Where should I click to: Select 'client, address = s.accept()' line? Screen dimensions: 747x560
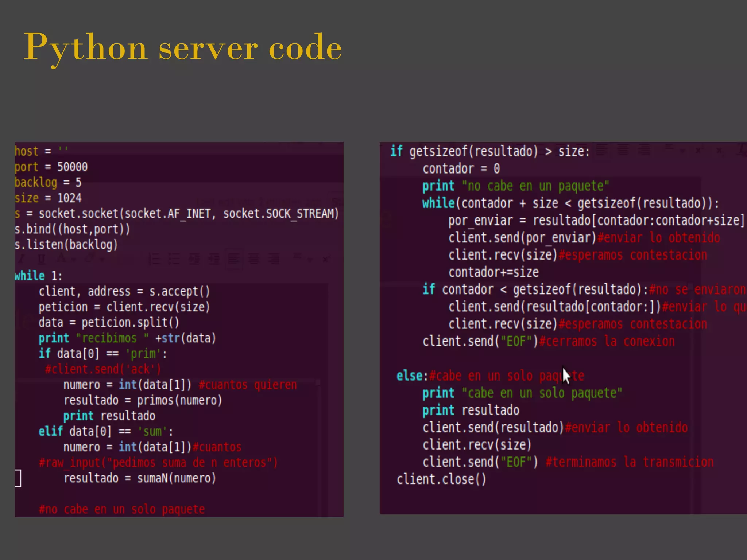tap(124, 291)
